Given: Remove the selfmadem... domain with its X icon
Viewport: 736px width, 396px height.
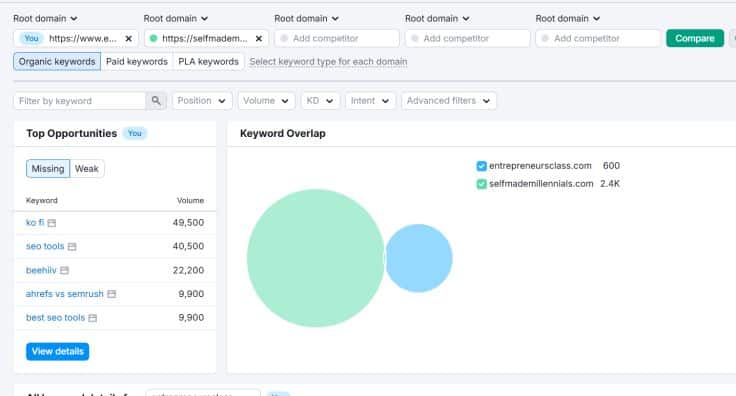Looking at the screenshot, I should (x=259, y=38).
